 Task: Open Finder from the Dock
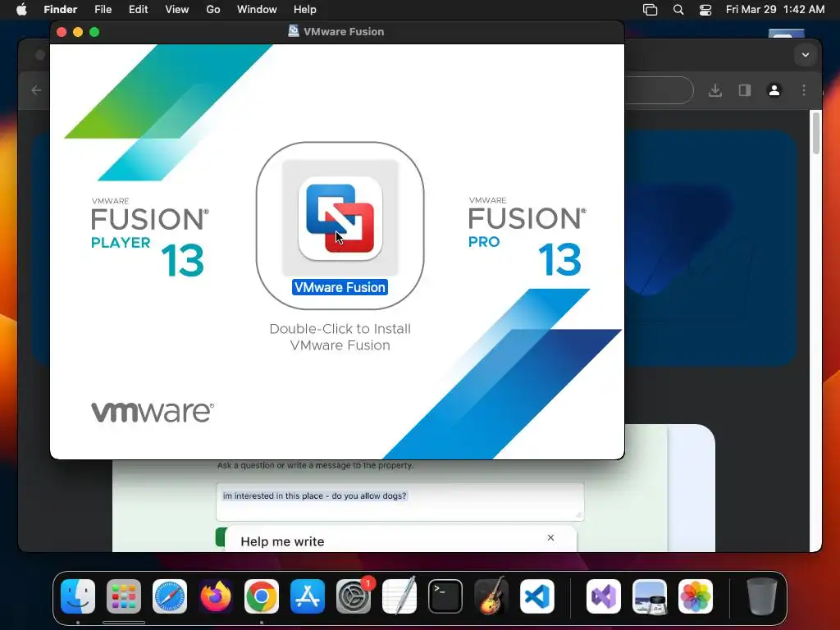[x=78, y=596]
